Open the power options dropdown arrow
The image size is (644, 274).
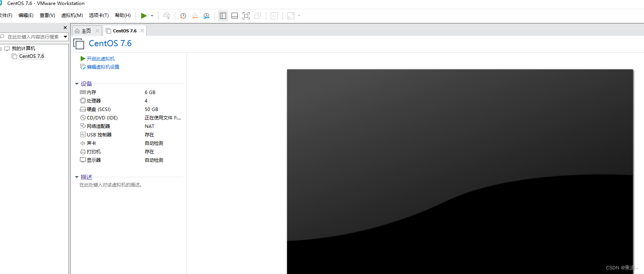(x=152, y=16)
